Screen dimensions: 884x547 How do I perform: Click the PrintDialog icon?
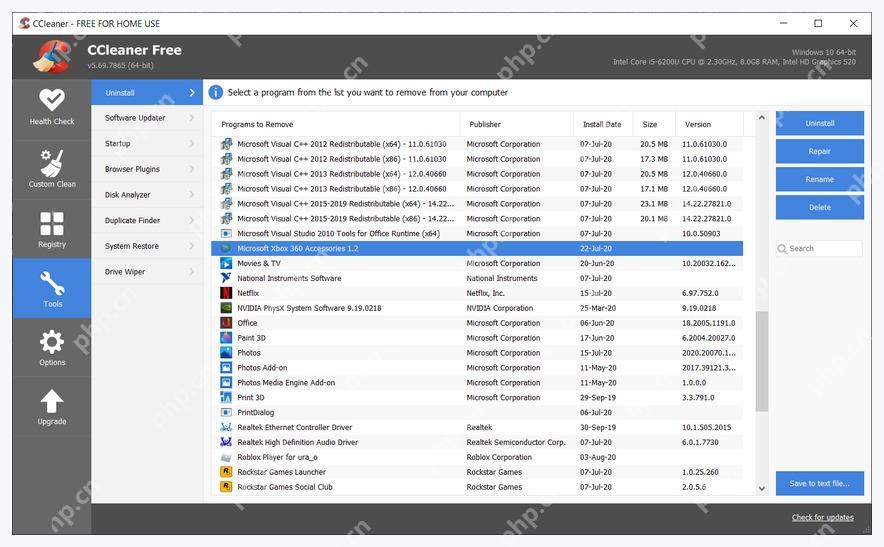pos(226,412)
